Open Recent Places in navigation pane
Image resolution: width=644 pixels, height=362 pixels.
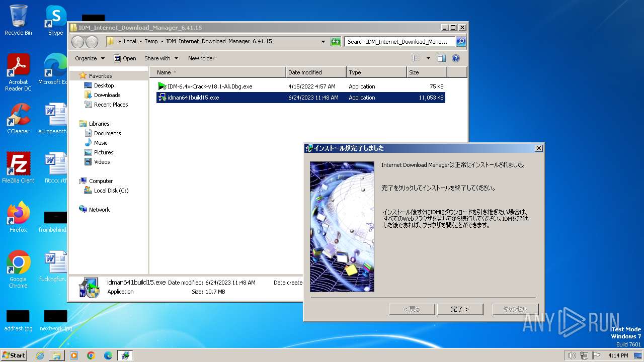point(111,105)
